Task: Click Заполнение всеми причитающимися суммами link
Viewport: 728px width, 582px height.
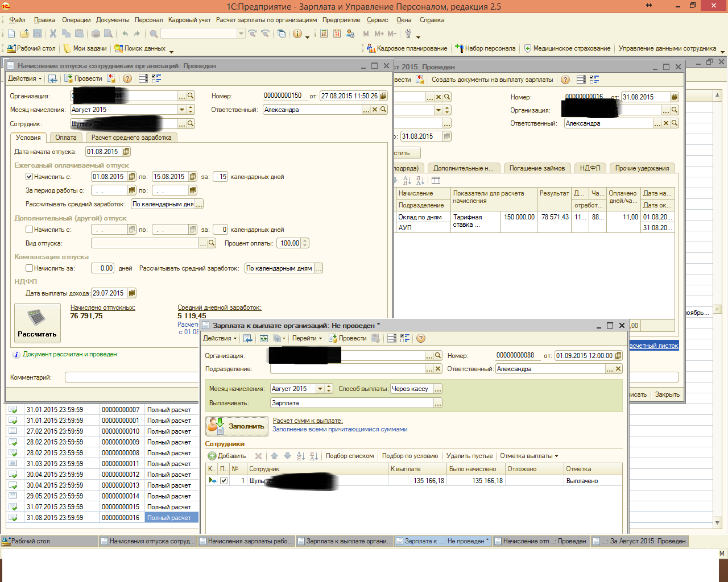Action: point(340,430)
